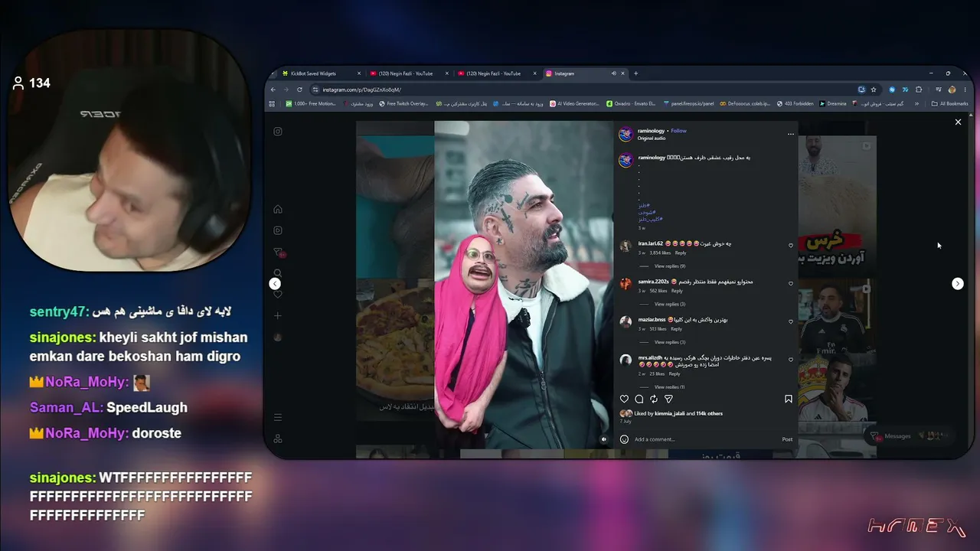Reply to iran.lari.62's comment
This screenshot has width=980, height=551.
[x=681, y=253]
